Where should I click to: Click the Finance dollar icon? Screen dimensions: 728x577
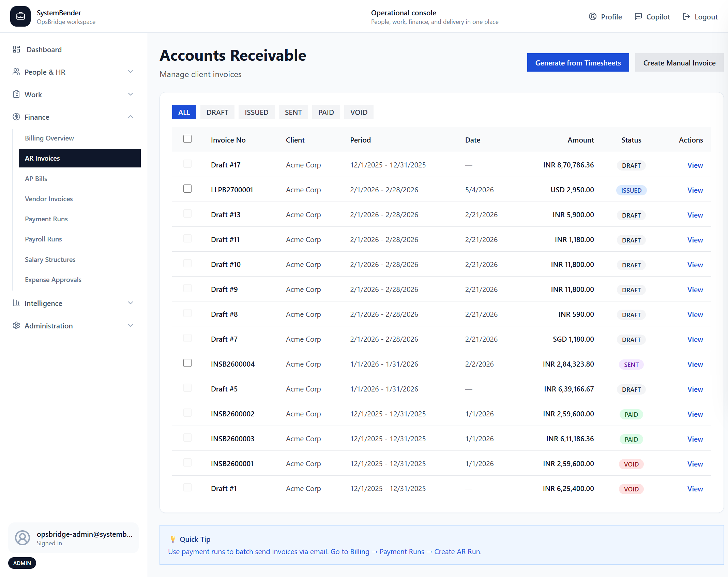(x=16, y=117)
